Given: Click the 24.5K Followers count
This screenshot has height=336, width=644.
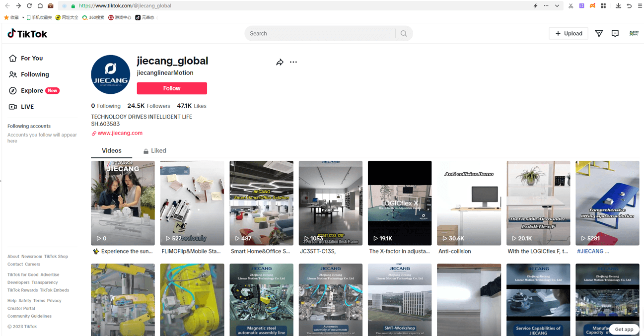Looking at the screenshot, I should (148, 106).
